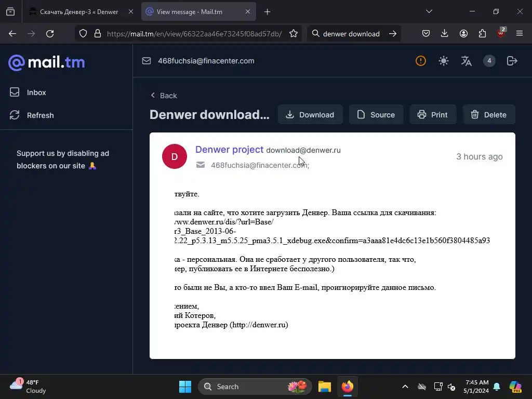Expand the list all tabs chevron

429,11
